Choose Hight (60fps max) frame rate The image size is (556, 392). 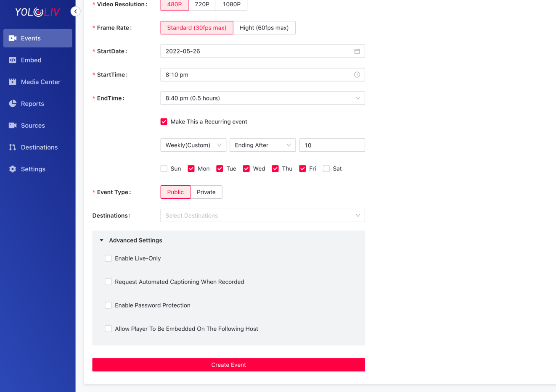[264, 28]
